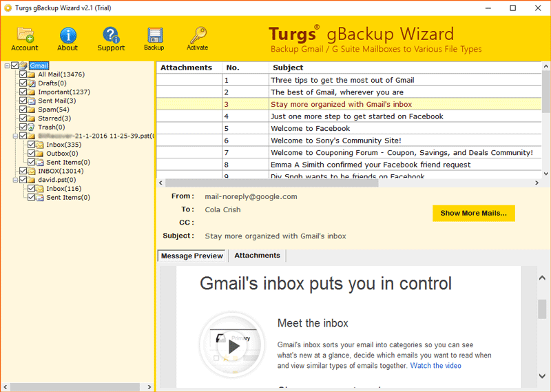This screenshot has height=392, width=551.
Task: Click the app icon in the title bar
Action: (8, 8)
